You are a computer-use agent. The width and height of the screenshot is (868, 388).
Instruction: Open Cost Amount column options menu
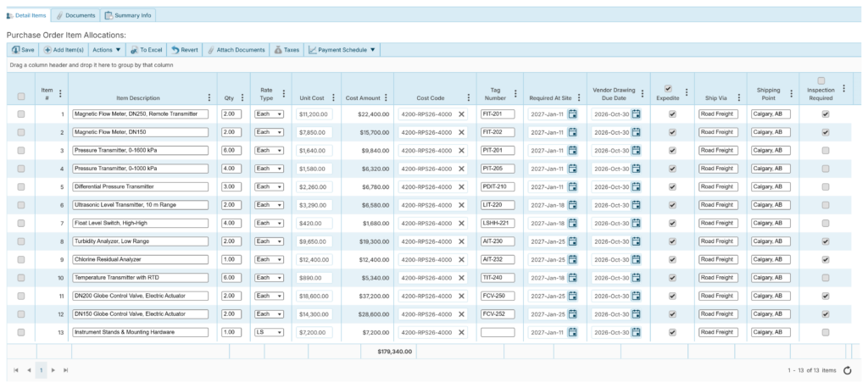(386, 98)
